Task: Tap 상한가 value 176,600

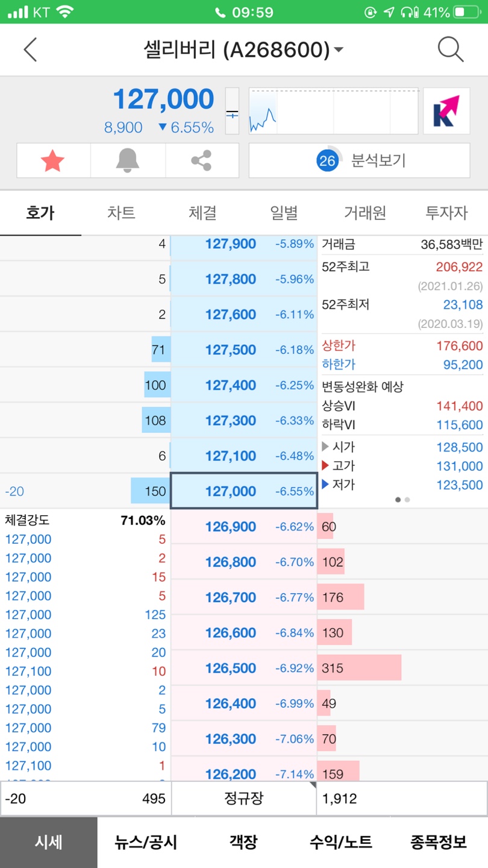Action: point(460,346)
